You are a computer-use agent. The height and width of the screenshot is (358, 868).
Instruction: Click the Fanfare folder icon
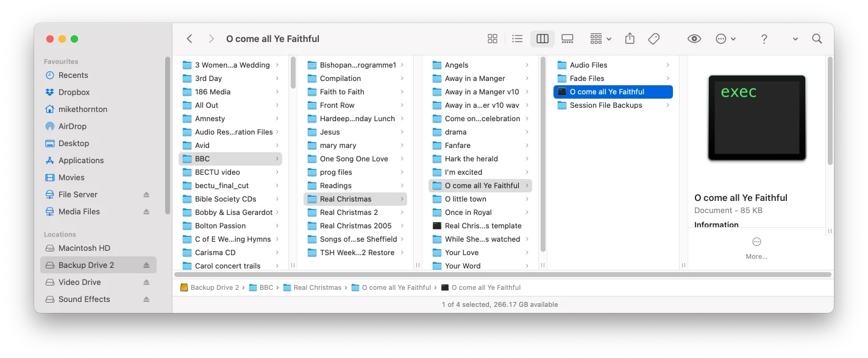coord(437,146)
